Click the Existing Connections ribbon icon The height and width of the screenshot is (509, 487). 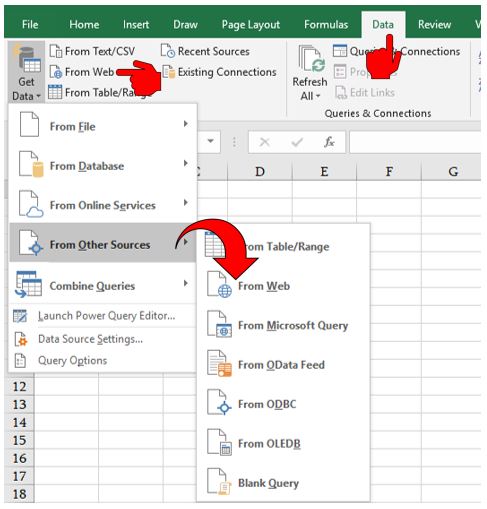169,72
